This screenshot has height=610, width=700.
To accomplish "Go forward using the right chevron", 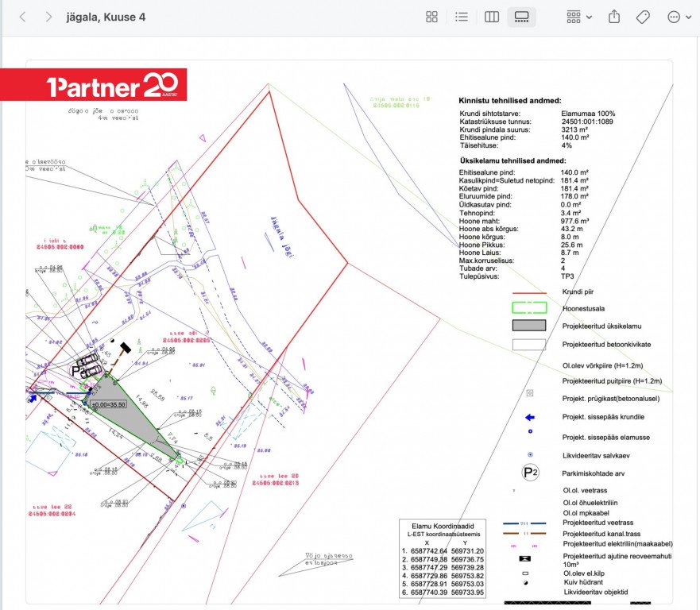I will [x=48, y=17].
